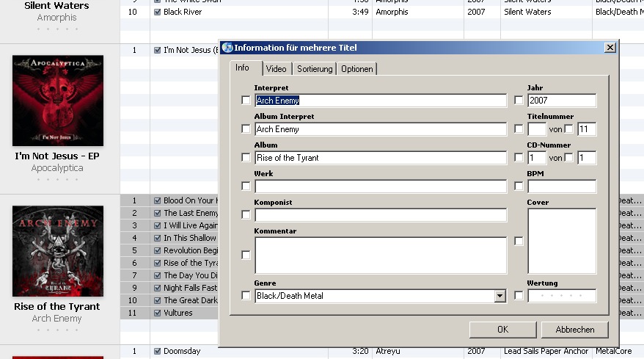The image size is (644, 359).
Task: Select the Revolution Begins track row
Action: [169, 250]
